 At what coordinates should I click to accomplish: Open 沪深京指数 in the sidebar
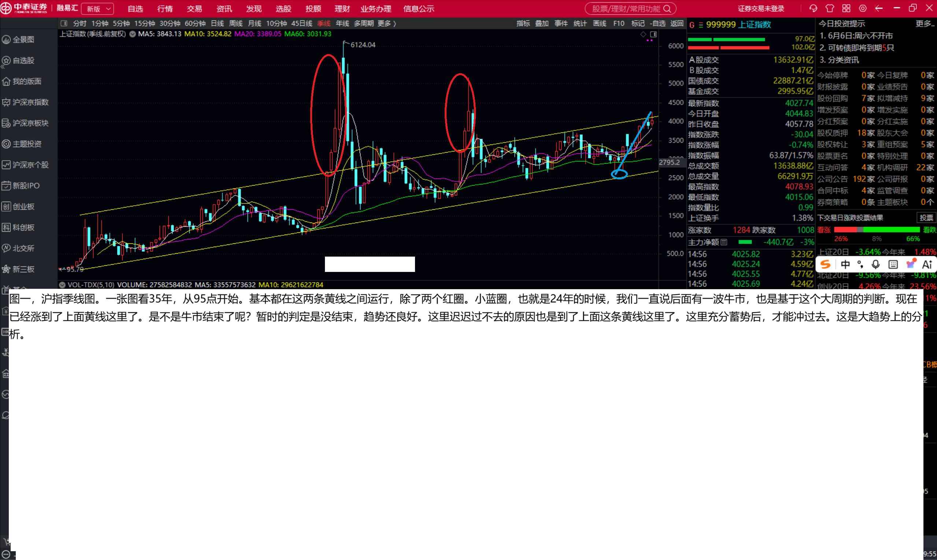point(25,102)
